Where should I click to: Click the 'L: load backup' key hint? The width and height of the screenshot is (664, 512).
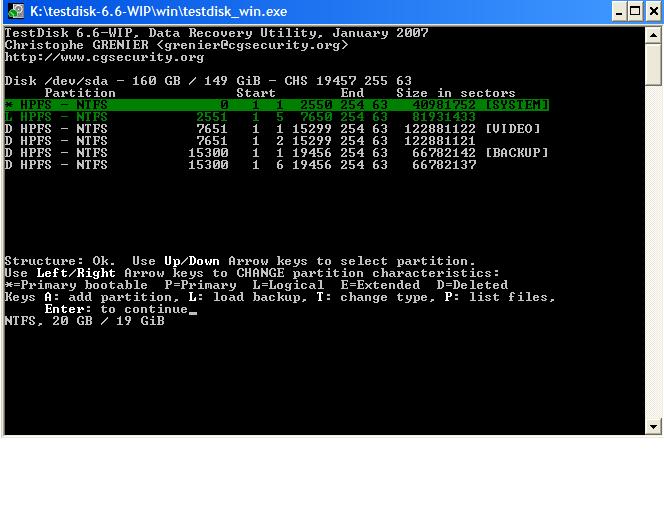[x=247, y=297]
